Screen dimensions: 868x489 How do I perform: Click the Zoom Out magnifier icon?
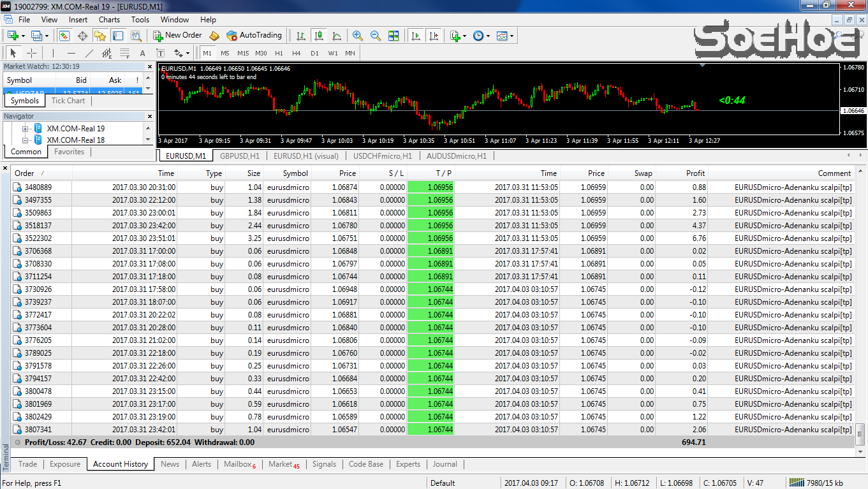(x=376, y=36)
